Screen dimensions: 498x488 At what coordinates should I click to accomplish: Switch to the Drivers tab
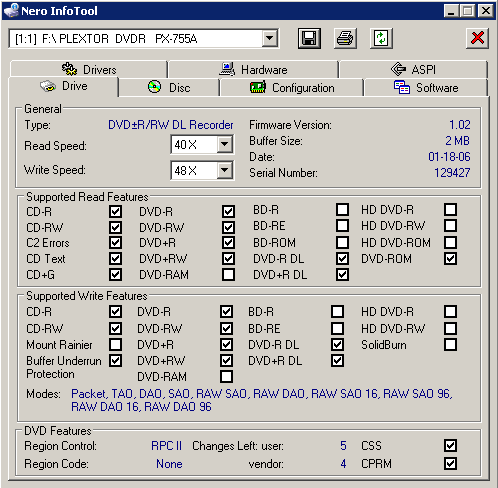pyautogui.click(x=89, y=69)
